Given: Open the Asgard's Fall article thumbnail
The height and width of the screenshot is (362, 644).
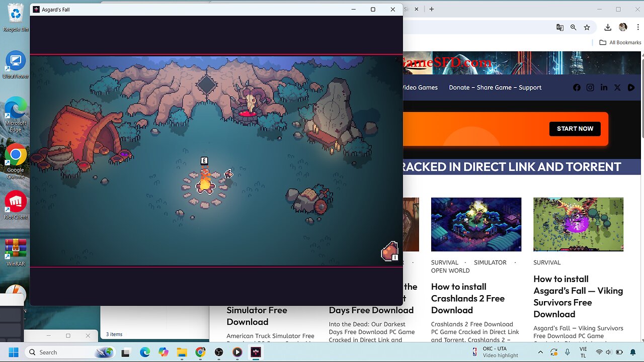Looking at the screenshot, I should click(578, 224).
